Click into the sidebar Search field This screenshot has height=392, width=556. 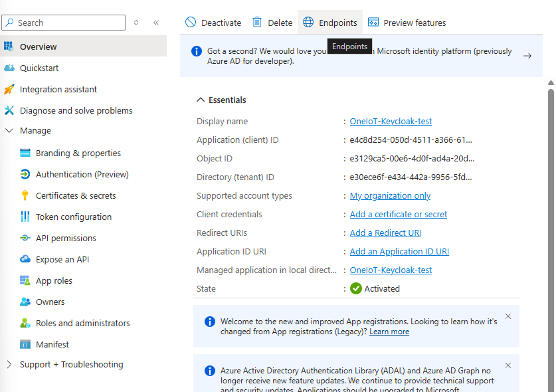coord(64,23)
